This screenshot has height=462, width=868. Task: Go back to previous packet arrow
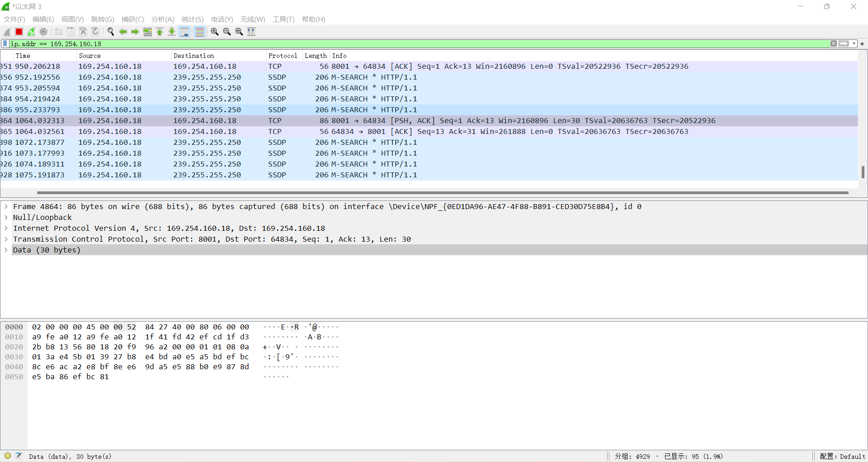point(123,32)
